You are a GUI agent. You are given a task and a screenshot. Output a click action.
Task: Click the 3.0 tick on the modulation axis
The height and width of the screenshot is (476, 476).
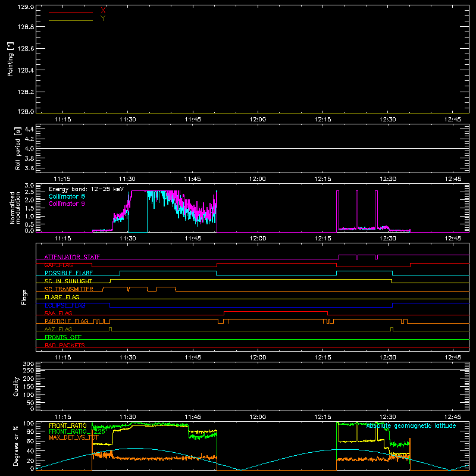pyautogui.click(x=29, y=186)
